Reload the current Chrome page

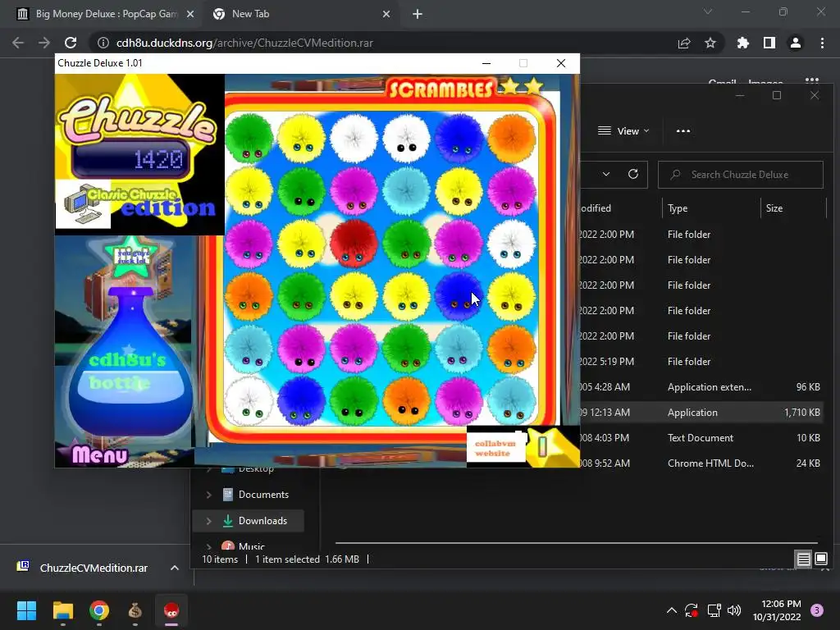tap(71, 43)
